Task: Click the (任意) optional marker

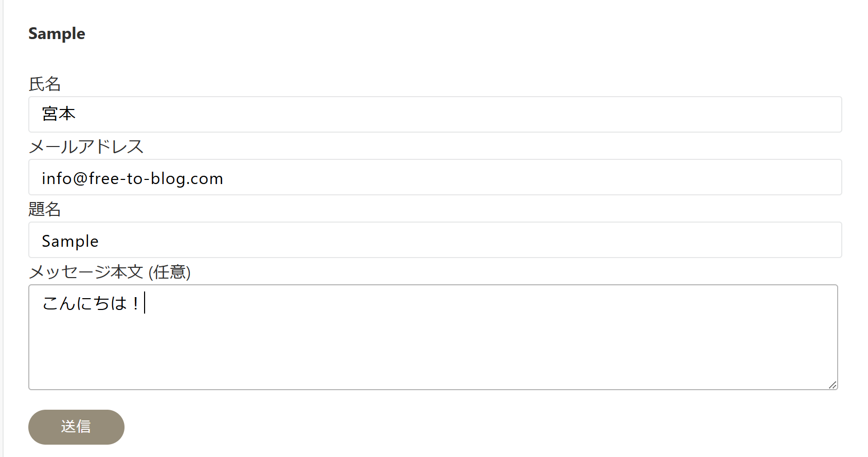Action: [169, 272]
